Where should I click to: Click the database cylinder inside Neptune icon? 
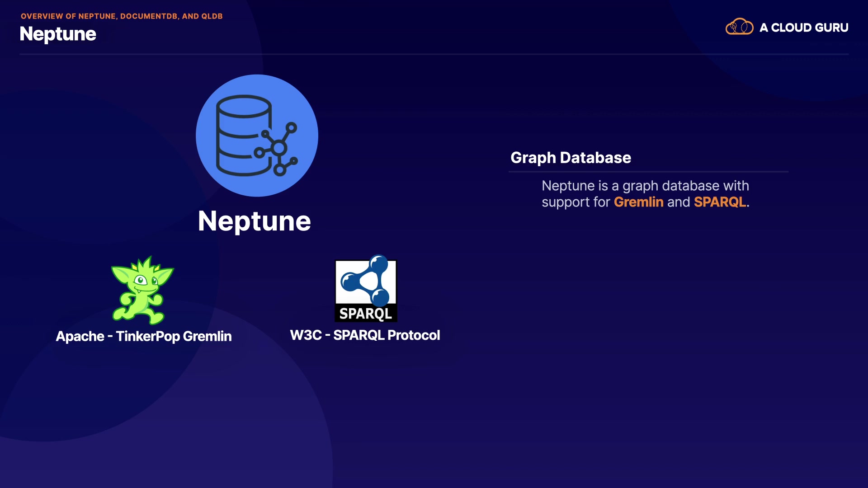tap(240, 133)
